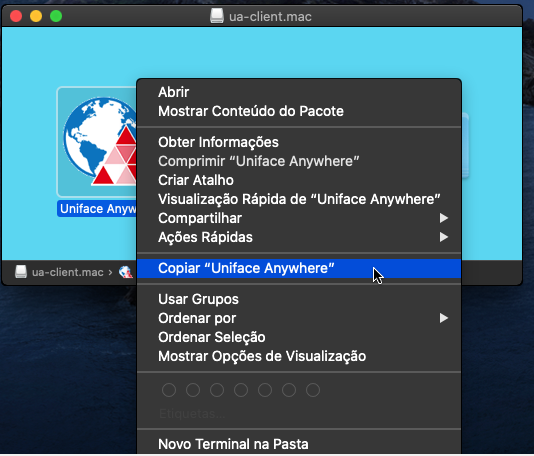Pick the third tag color circle

(217, 390)
